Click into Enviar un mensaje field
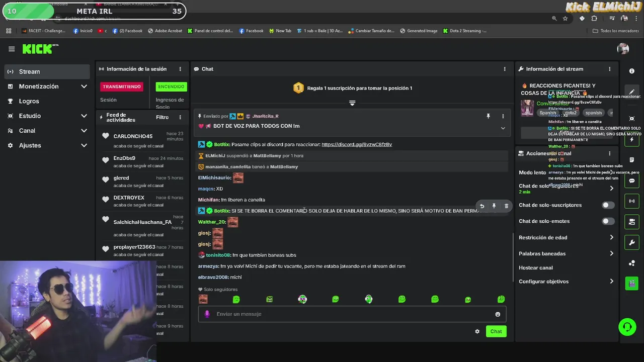644x362 pixels. tap(352, 314)
